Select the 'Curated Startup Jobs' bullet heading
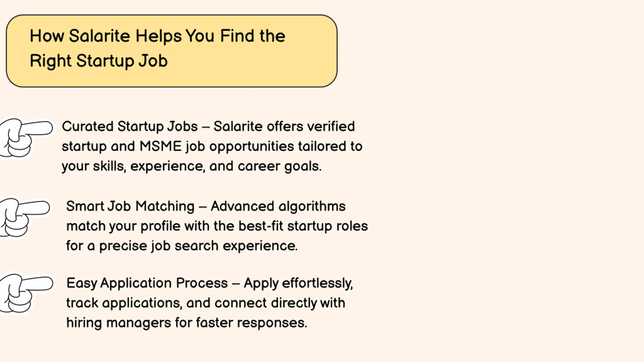The width and height of the screenshot is (644, 362). (x=130, y=126)
